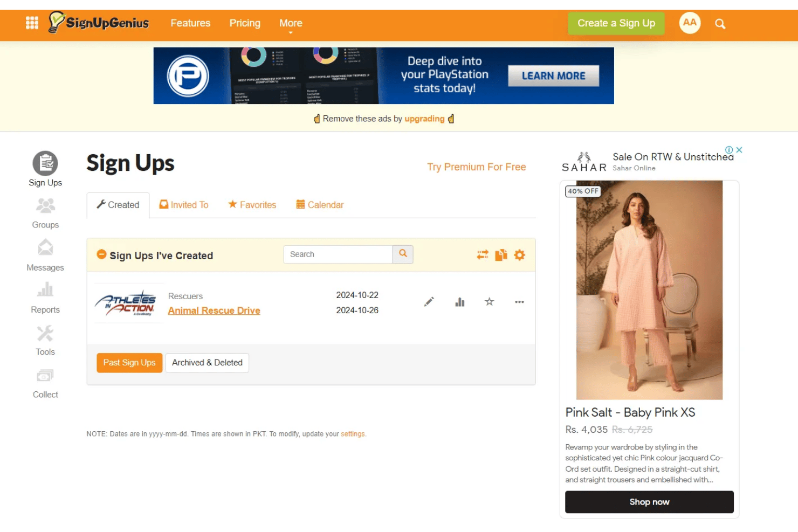
Task: Click Pink Salt - Baby Pink XS title
Action: pyautogui.click(x=630, y=412)
